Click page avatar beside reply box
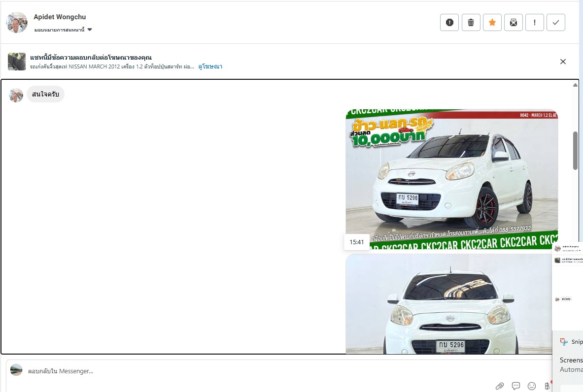This screenshot has height=392, width=583. pos(16,370)
